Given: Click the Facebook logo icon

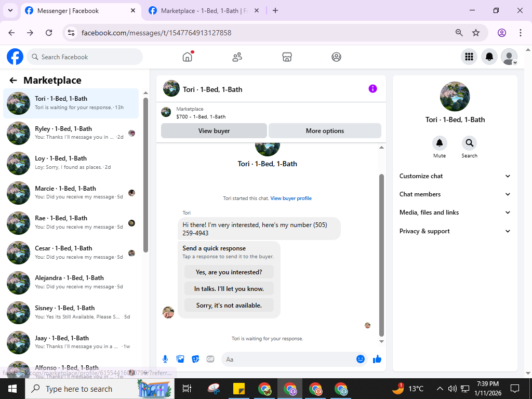Looking at the screenshot, I should (15, 57).
